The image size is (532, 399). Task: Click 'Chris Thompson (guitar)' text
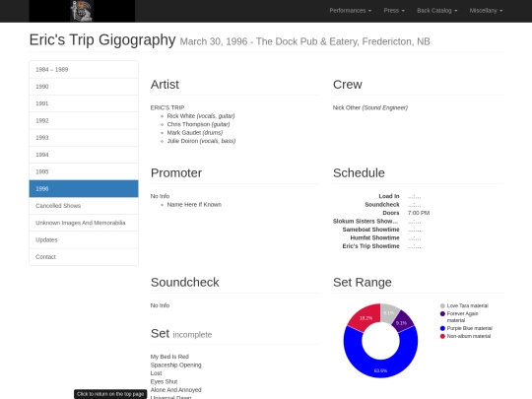pos(198,124)
